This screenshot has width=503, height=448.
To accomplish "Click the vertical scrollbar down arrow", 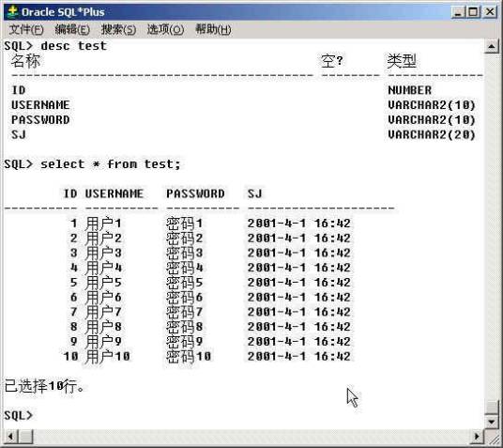I will [491, 422].
